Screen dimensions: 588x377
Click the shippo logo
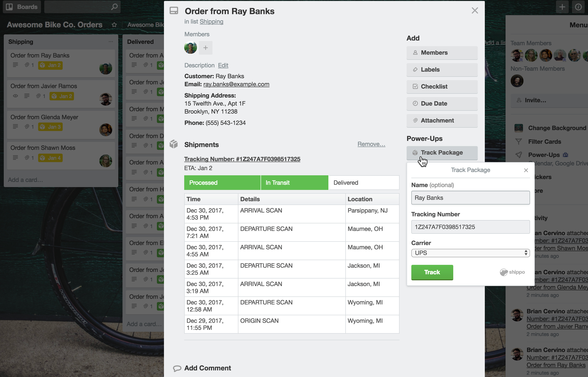(512, 272)
